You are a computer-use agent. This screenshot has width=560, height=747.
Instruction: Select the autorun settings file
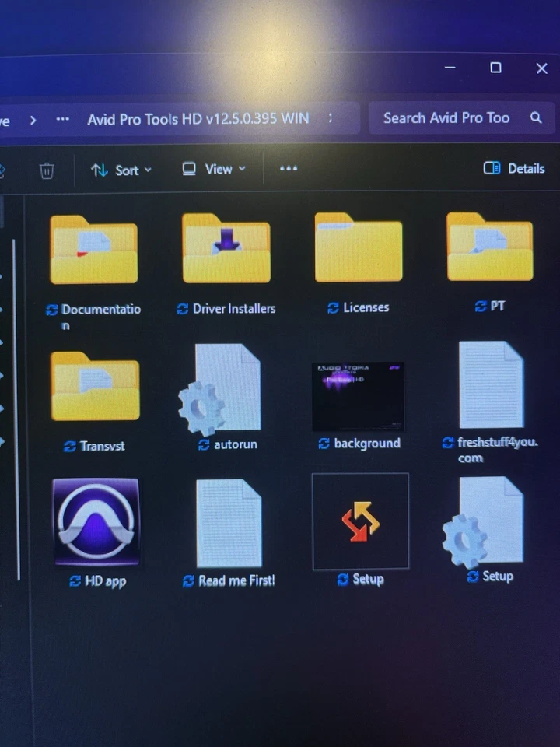[220, 389]
